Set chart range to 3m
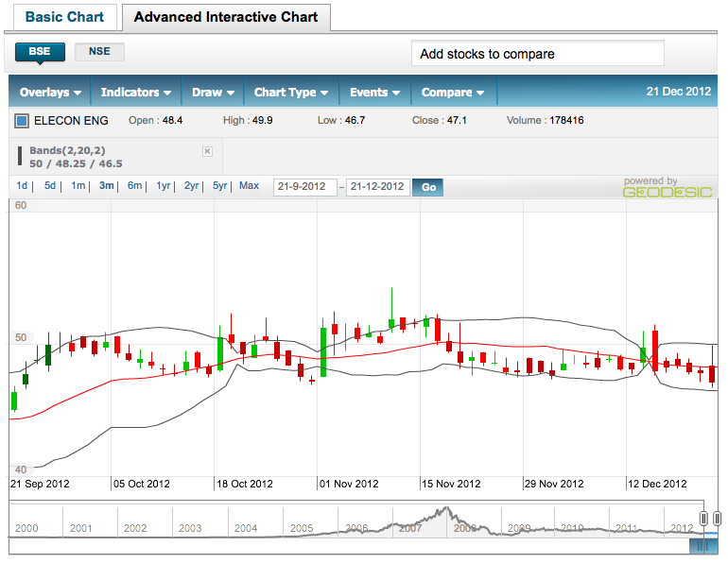Image resolution: width=728 pixels, height=563 pixels. click(106, 185)
